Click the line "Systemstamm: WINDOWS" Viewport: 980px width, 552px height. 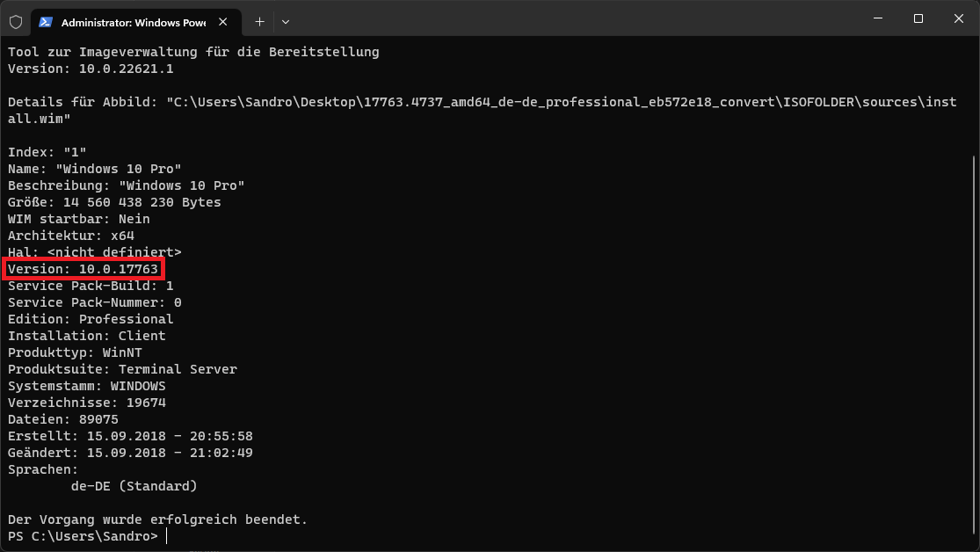87,387
